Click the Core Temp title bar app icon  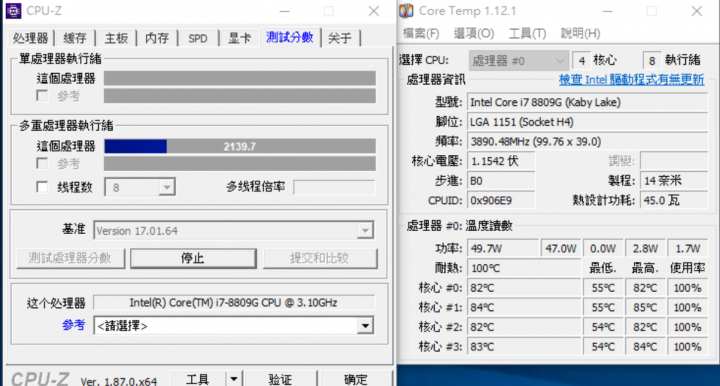[406, 11]
